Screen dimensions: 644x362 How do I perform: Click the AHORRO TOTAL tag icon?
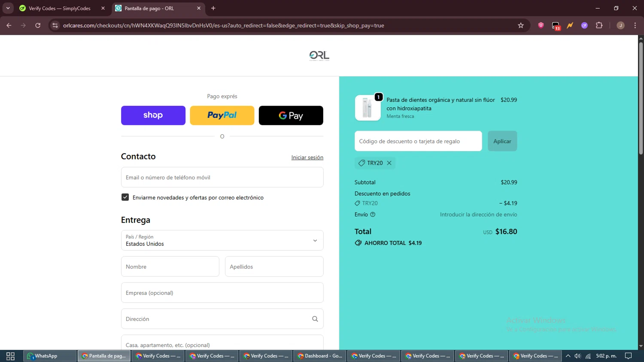(x=358, y=243)
